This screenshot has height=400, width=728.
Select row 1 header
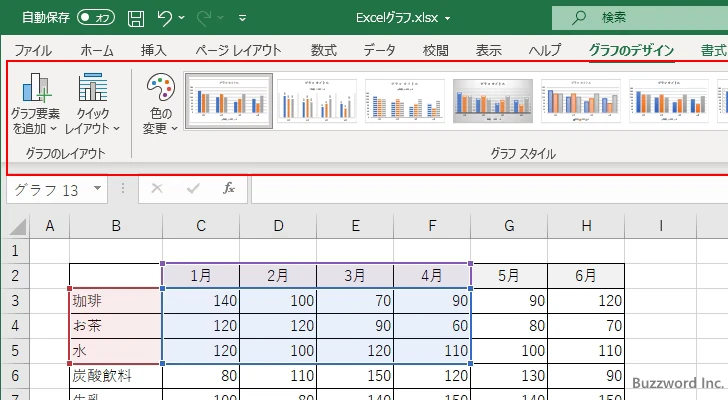15,251
